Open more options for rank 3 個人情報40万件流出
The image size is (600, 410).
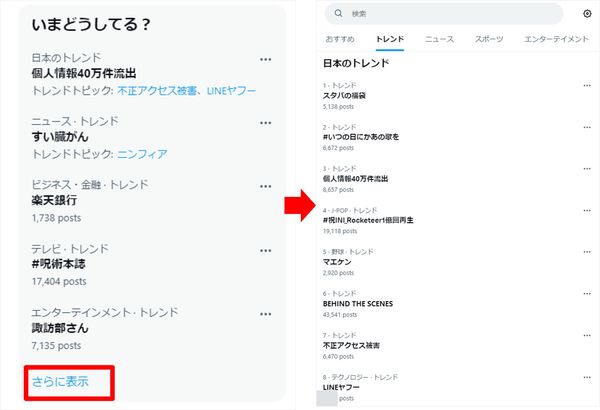[x=587, y=168]
